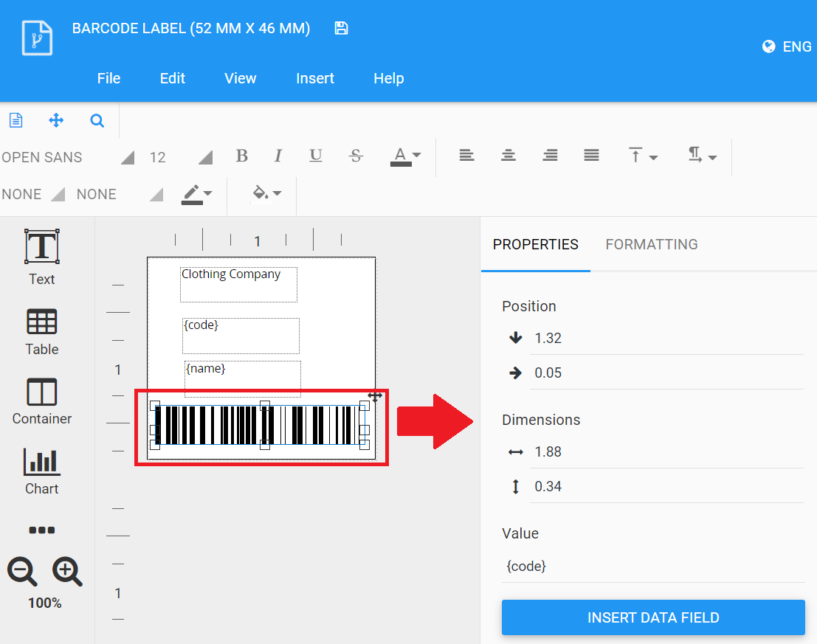
Task: Edit the width 1.88 field
Action: click(666, 452)
